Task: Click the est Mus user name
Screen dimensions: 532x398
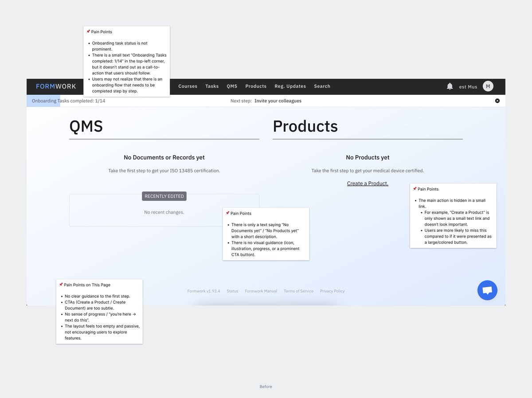Action: (x=468, y=87)
